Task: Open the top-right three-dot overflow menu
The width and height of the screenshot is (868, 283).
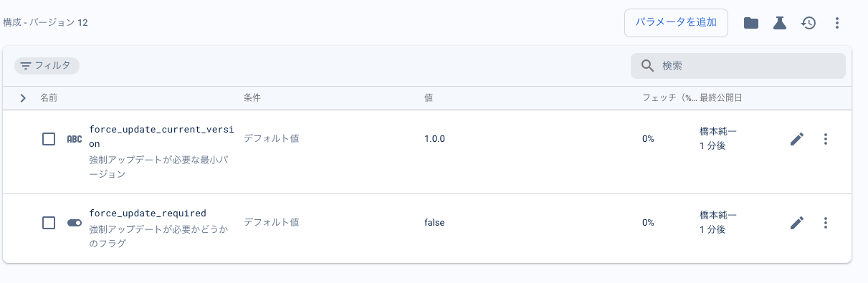Action: point(837,23)
